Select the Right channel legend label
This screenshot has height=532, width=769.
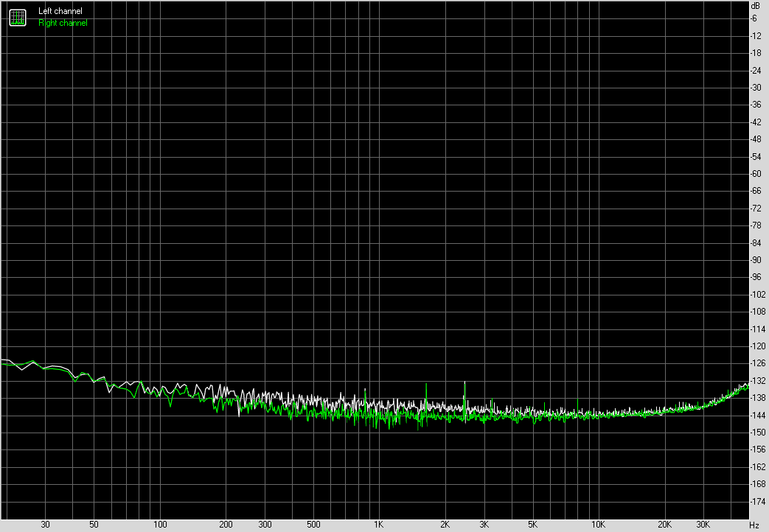click(63, 23)
